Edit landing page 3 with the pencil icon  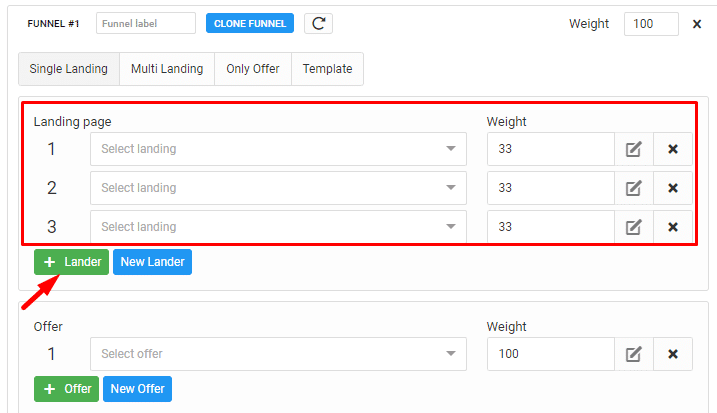[634, 227]
